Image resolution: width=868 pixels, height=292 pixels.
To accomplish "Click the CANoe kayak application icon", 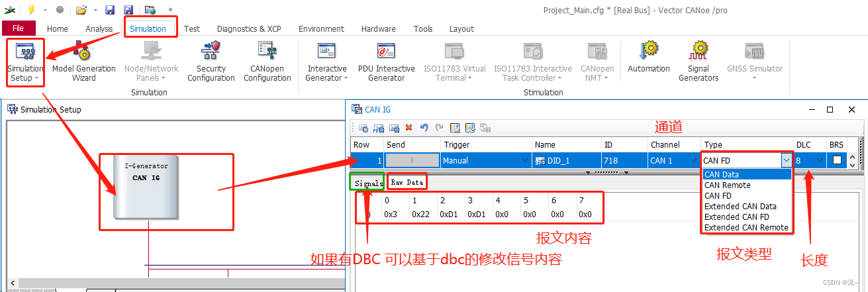I will click(11, 10).
